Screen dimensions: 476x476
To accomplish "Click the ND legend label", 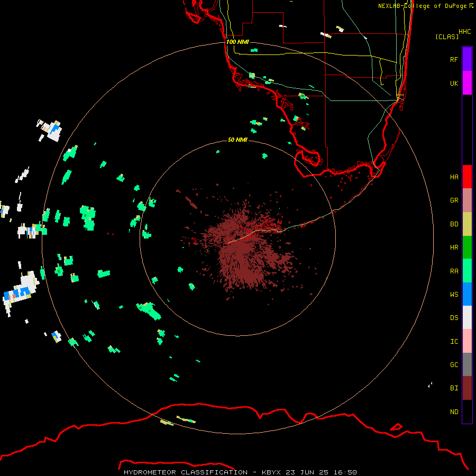I will coord(454,412).
